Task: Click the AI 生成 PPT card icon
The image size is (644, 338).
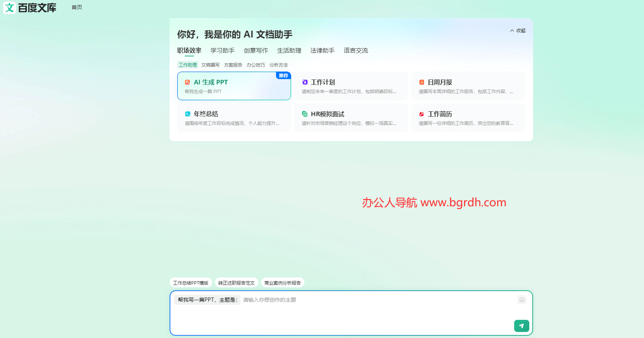Action: coord(187,82)
